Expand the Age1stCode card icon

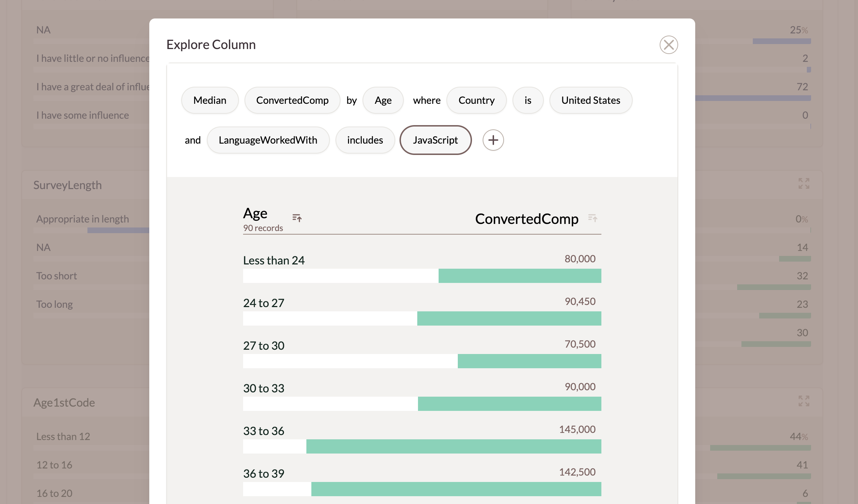point(804,401)
